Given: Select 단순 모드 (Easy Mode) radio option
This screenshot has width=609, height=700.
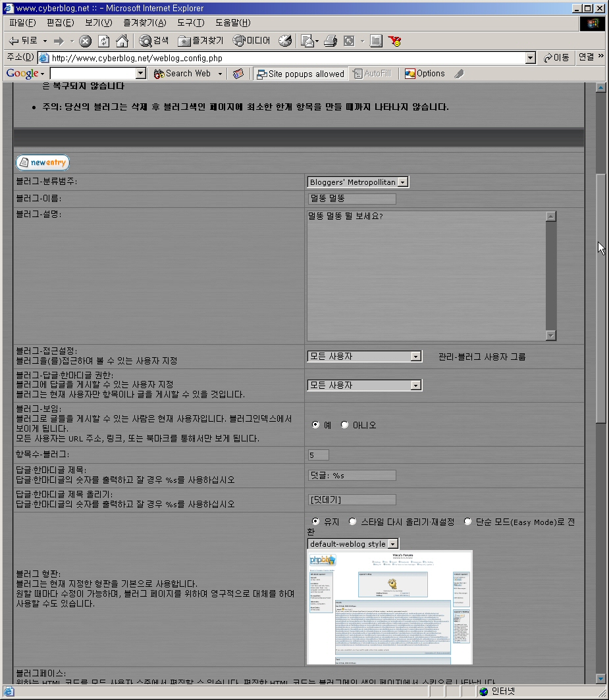Looking at the screenshot, I should (x=468, y=522).
